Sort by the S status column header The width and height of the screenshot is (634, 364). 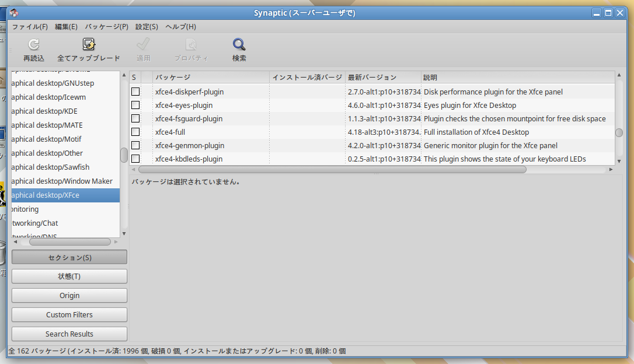coord(135,77)
